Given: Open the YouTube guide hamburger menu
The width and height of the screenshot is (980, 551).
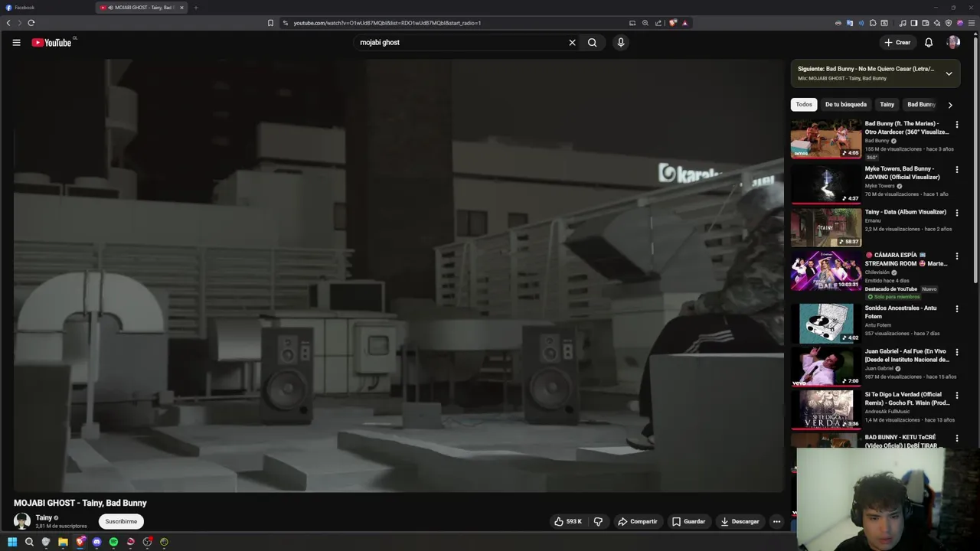Looking at the screenshot, I should [x=16, y=43].
